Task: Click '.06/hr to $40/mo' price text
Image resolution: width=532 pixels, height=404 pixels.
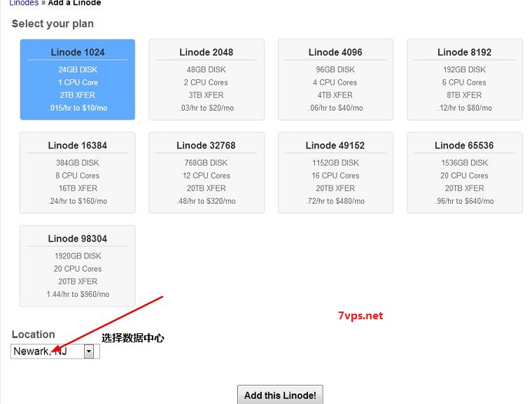Action: 335,108
